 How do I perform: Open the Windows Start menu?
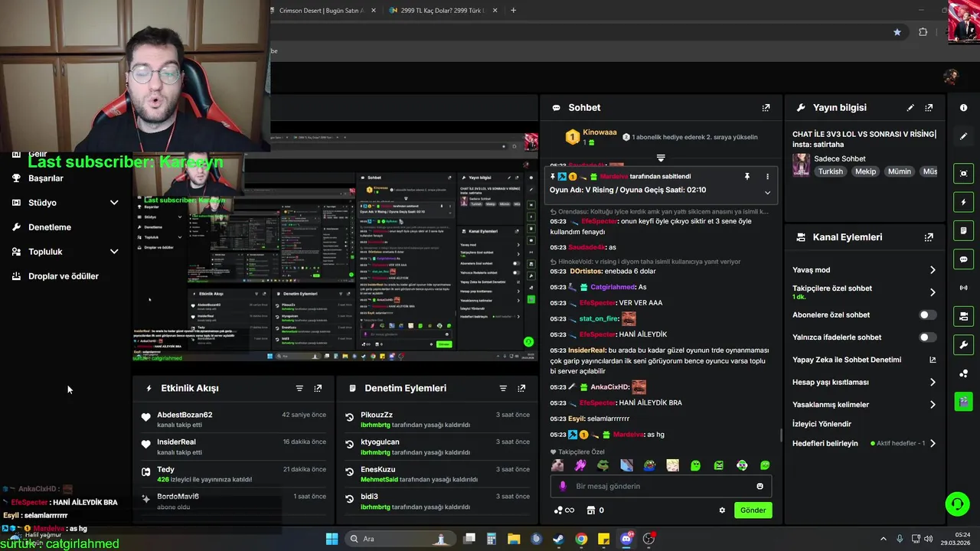tap(332, 539)
